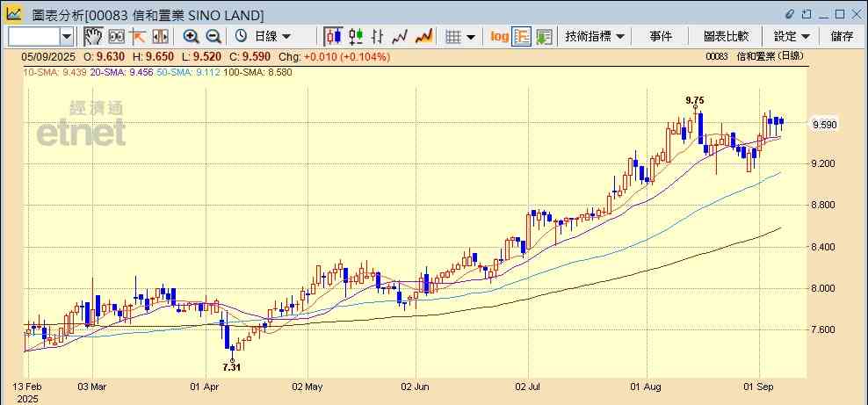Switch to green candlestick chart style
Screen dimensions: 868x405
coord(356,37)
